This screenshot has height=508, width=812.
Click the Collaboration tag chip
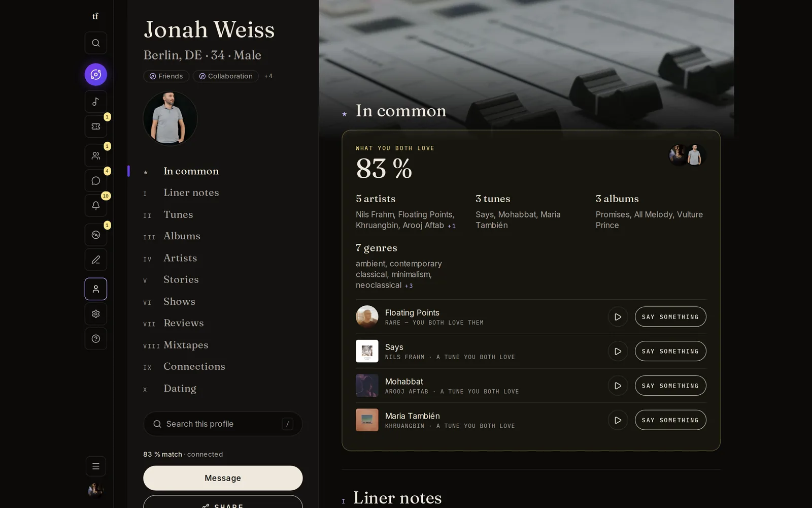(226, 76)
